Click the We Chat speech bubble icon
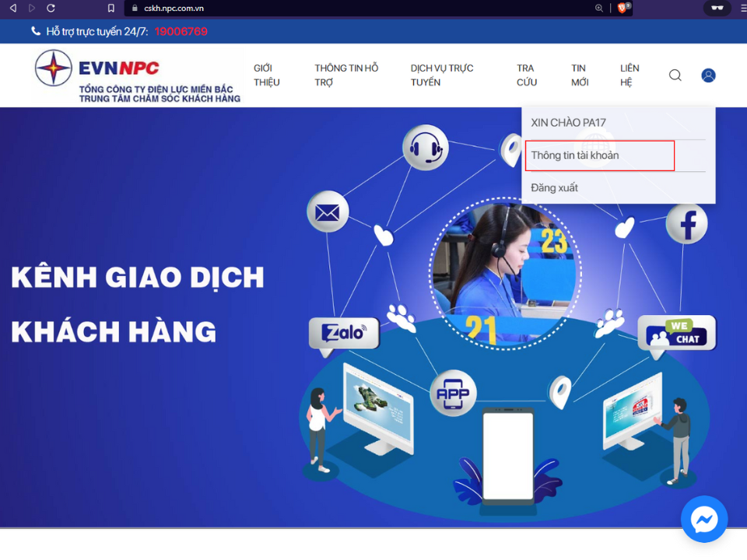The height and width of the screenshot is (560, 747). 676,333
